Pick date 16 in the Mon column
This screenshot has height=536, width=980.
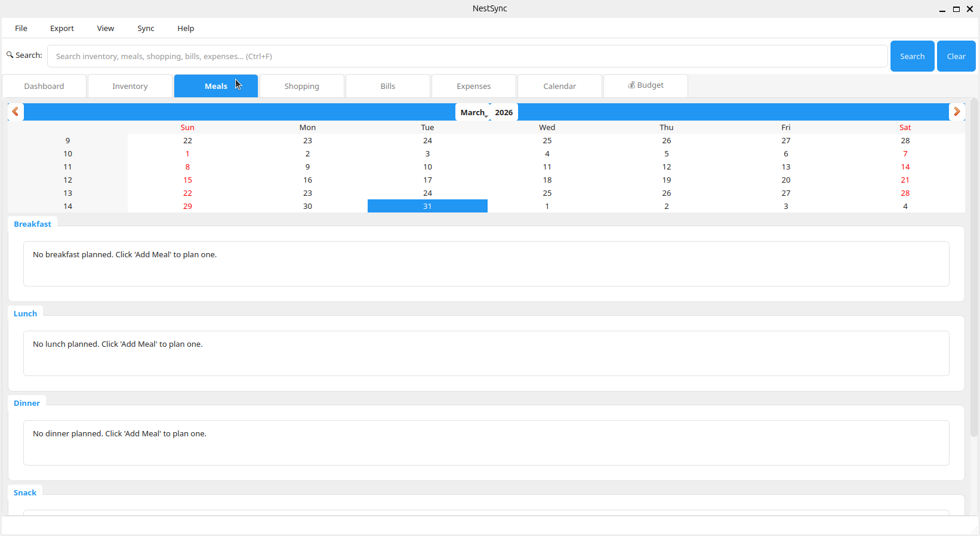307,180
